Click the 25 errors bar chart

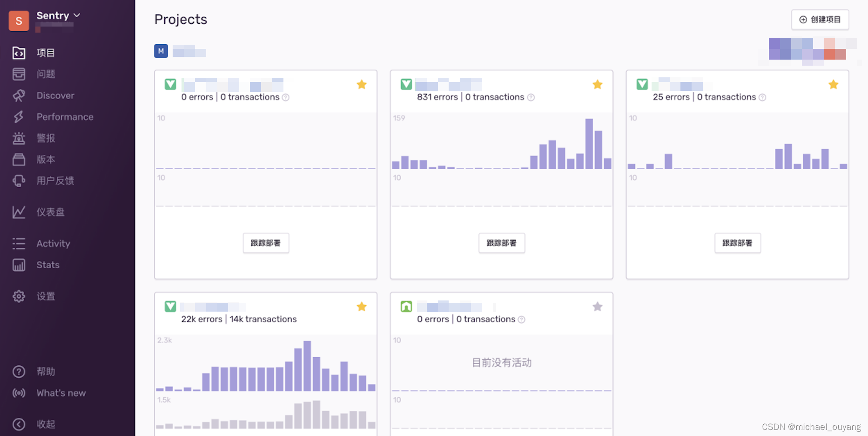pos(738,156)
